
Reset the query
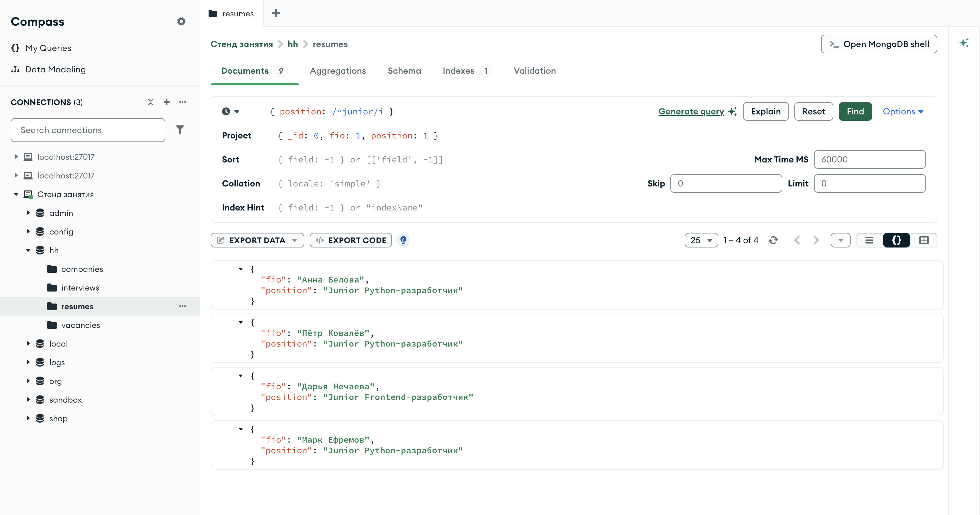814,111
